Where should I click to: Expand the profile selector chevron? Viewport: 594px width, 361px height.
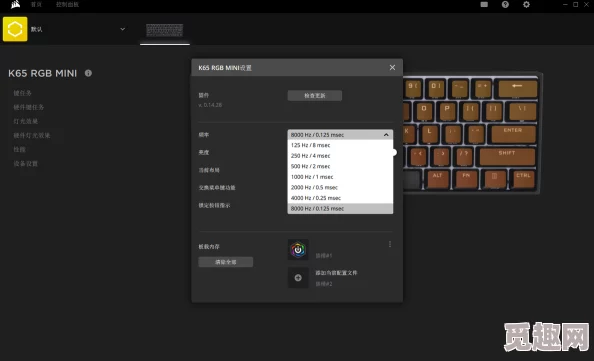pos(122,29)
